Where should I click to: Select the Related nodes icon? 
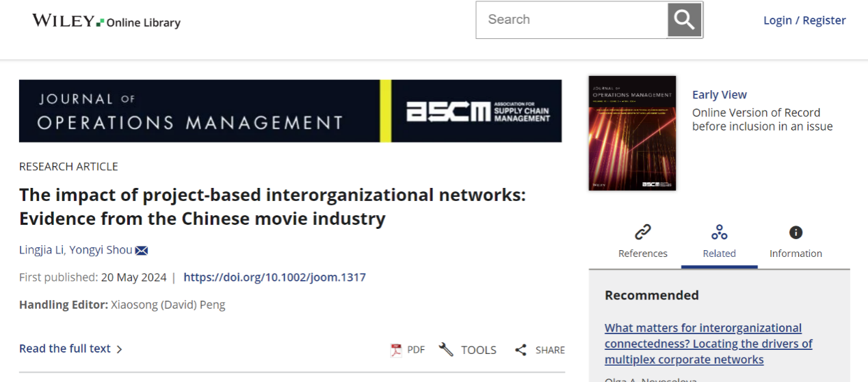click(x=719, y=232)
